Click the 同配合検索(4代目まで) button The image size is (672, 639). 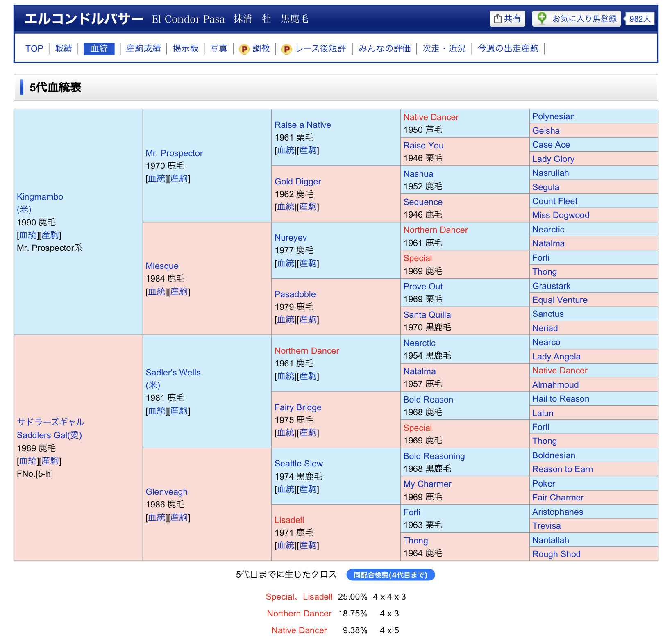390,575
